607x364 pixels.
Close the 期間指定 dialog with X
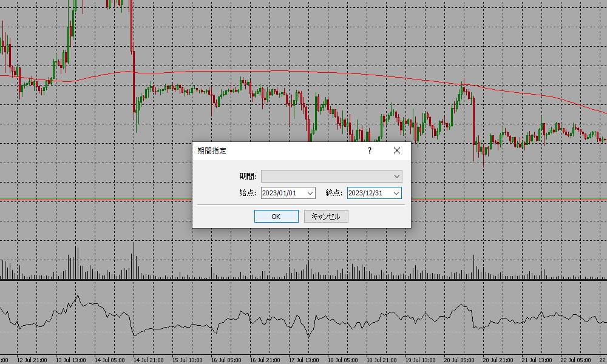tap(397, 150)
